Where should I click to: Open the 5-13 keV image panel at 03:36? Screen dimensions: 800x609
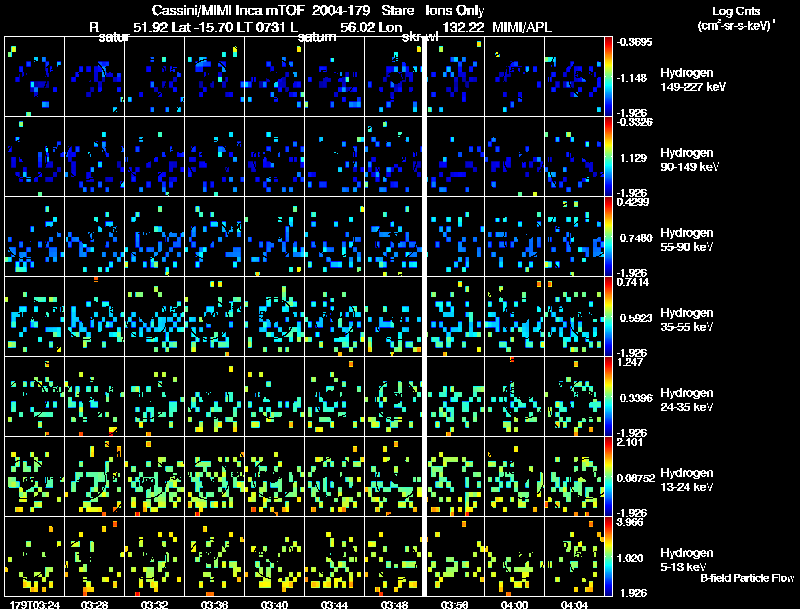pyautogui.click(x=215, y=557)
